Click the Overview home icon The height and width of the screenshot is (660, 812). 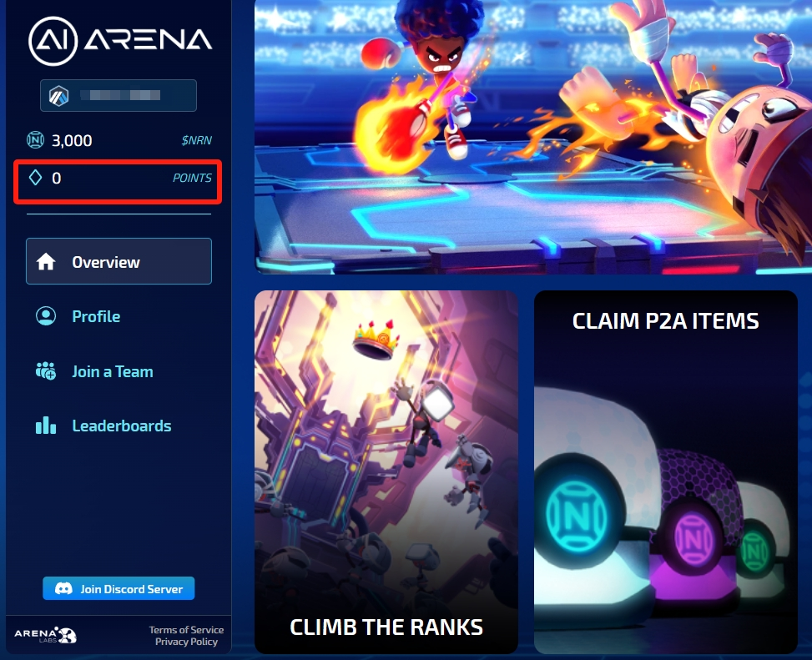tap(46, 261)
